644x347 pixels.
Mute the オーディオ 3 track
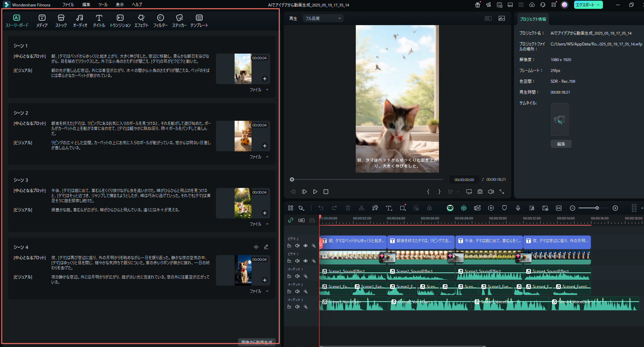click(x=297, y=307)
